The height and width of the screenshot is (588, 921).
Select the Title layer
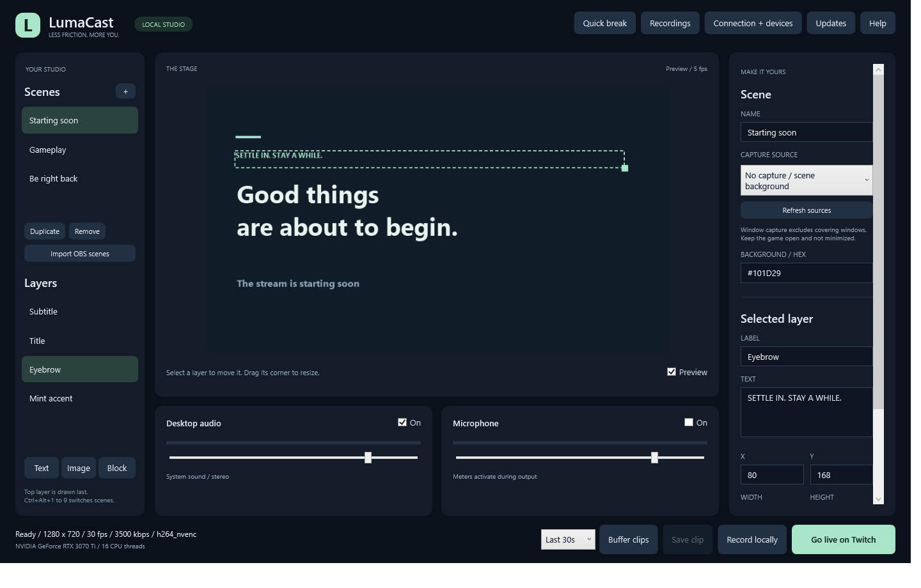coord(80,341)
